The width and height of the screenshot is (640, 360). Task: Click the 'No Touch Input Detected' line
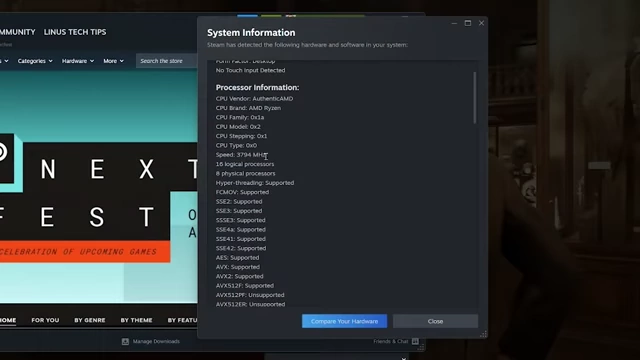(250, 70)
